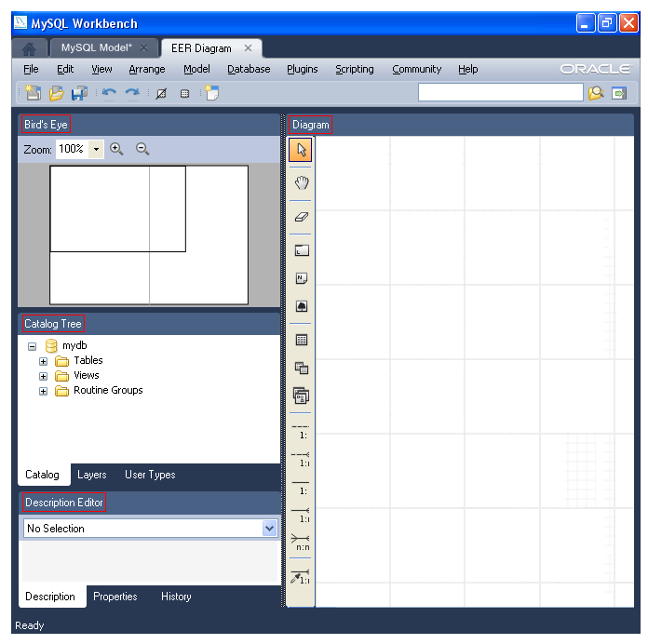Open the Arrange menu
The height and width of the screenshot is (644, 648).
147,69
